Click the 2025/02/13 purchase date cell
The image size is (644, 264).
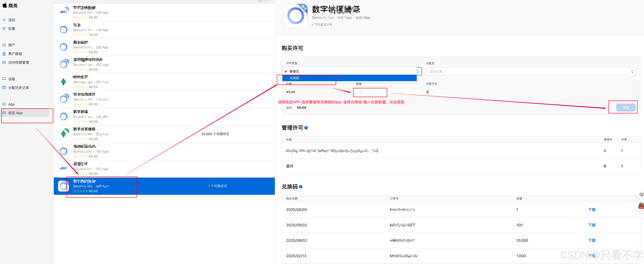(x=296, y=256)
